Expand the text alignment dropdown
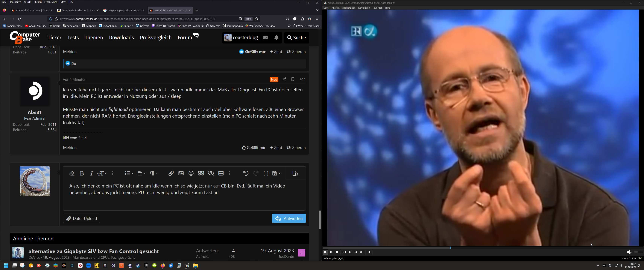Screen dimensions: 644x270 point(142,173)
